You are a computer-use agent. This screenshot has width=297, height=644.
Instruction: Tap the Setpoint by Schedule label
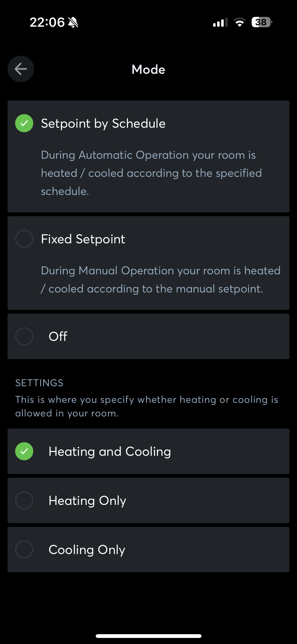103,123
